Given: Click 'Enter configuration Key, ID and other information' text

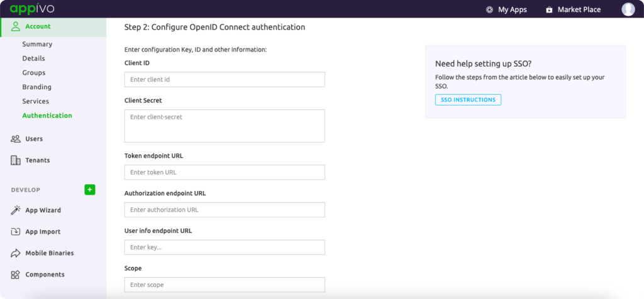Looking at the screenshot, I should tap(196, 50).
